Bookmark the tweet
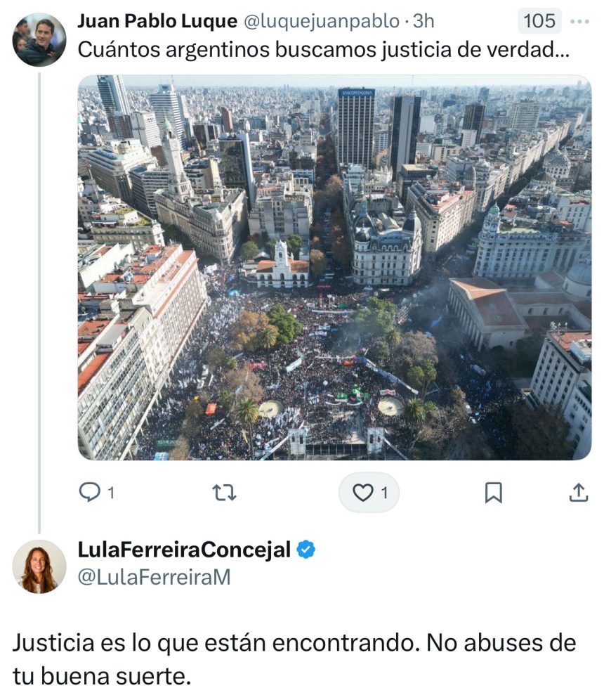 pyautogui.click(x=493, y=493)
